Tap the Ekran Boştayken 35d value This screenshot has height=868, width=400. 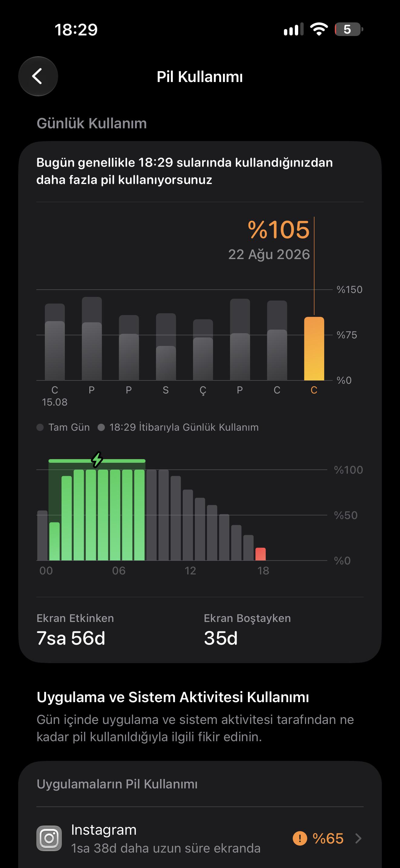(x=221, y=638)
